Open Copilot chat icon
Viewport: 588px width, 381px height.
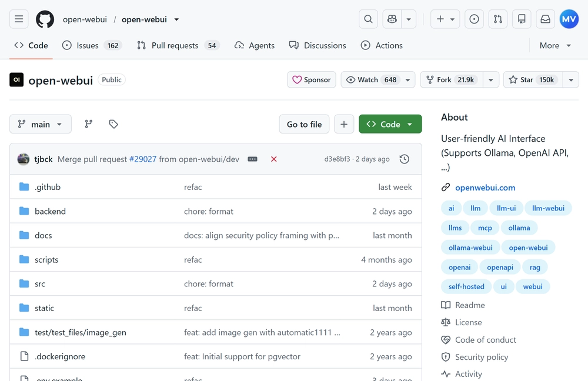point(392,19)
